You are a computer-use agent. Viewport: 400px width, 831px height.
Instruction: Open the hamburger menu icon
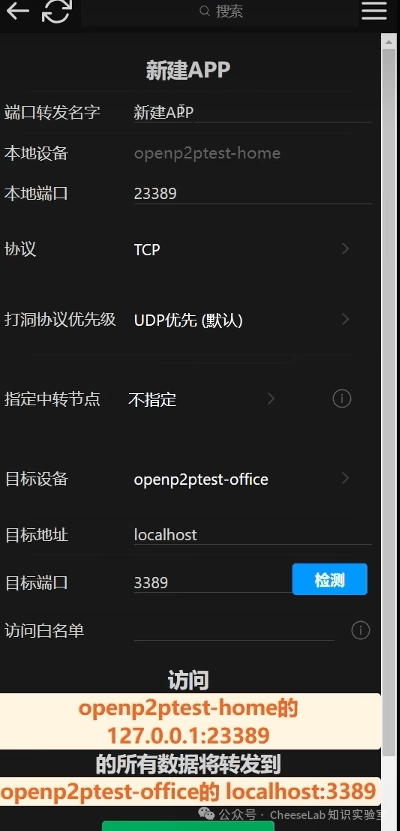374,11
